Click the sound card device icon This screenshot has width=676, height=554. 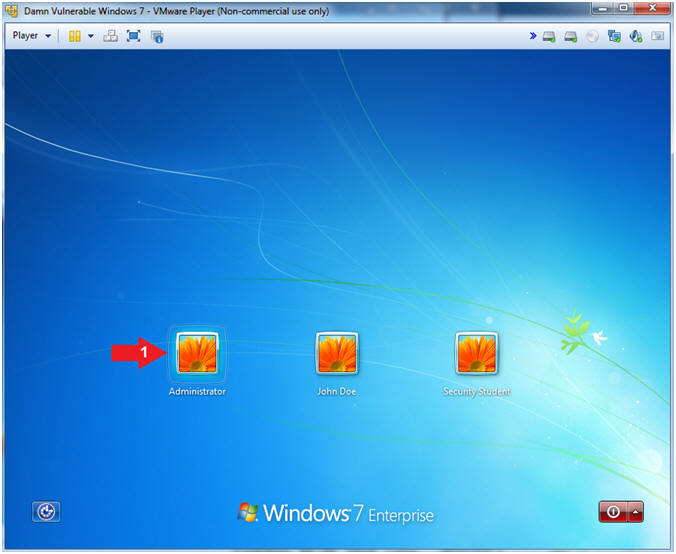coord(636,36)
